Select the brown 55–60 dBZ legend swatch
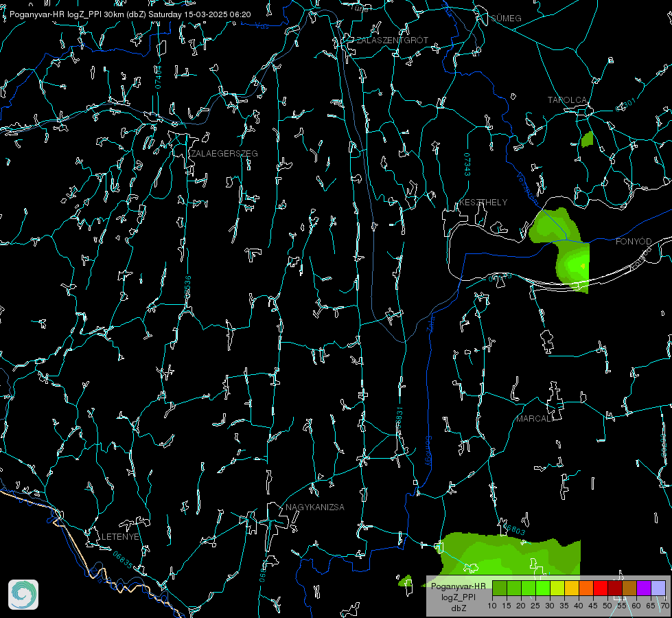 click(x=629, y=588)
